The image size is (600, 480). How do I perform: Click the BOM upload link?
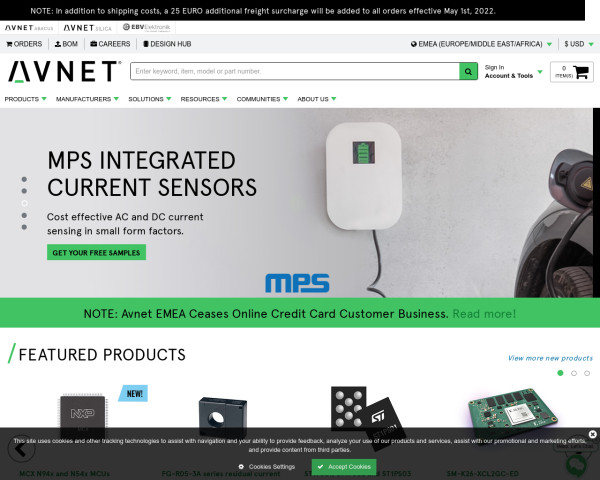click(x=66, y=44)
